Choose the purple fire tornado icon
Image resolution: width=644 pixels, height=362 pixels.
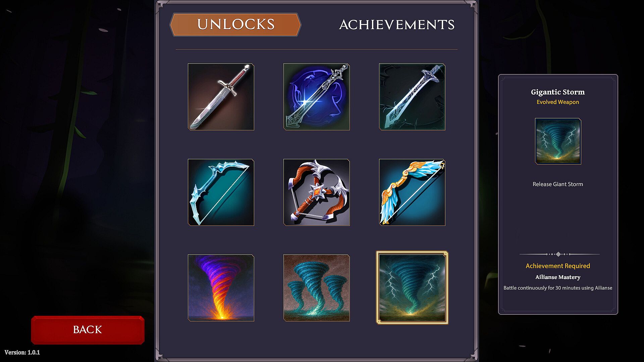(221, 288)
